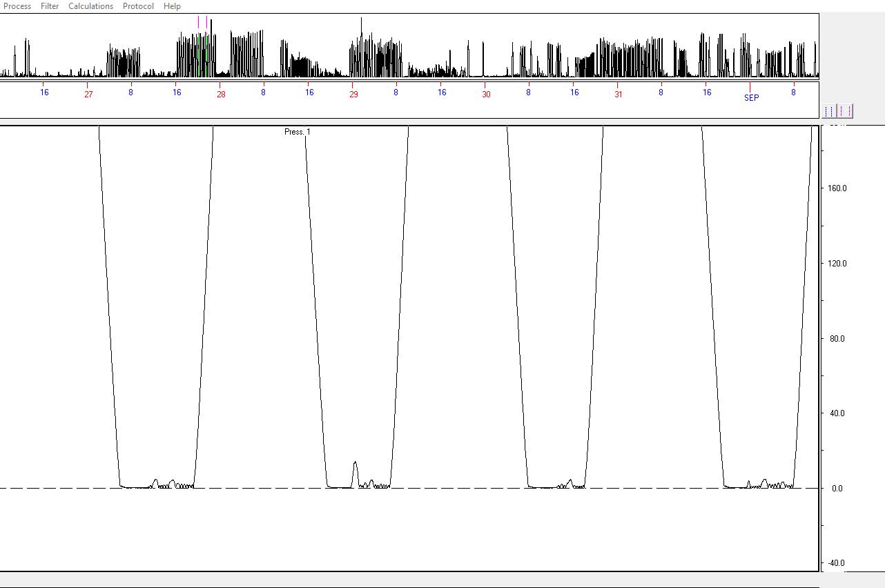Click the SEP month marker on timeline
The image size is (885, 588).
coord(751,98)
